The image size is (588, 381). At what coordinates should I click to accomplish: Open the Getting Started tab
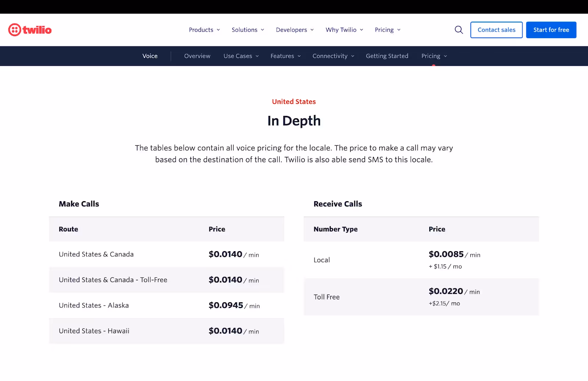(387, 56)
